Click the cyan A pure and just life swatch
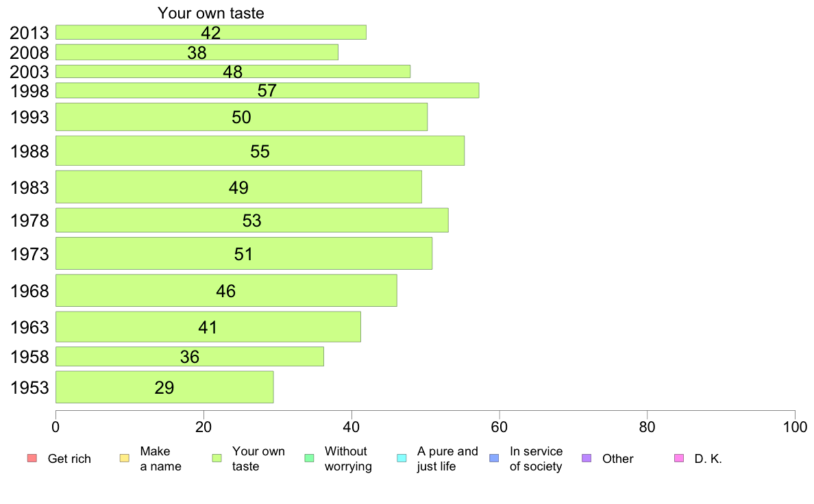The width and height of the screenshot is (814, 504). point(402,458)
